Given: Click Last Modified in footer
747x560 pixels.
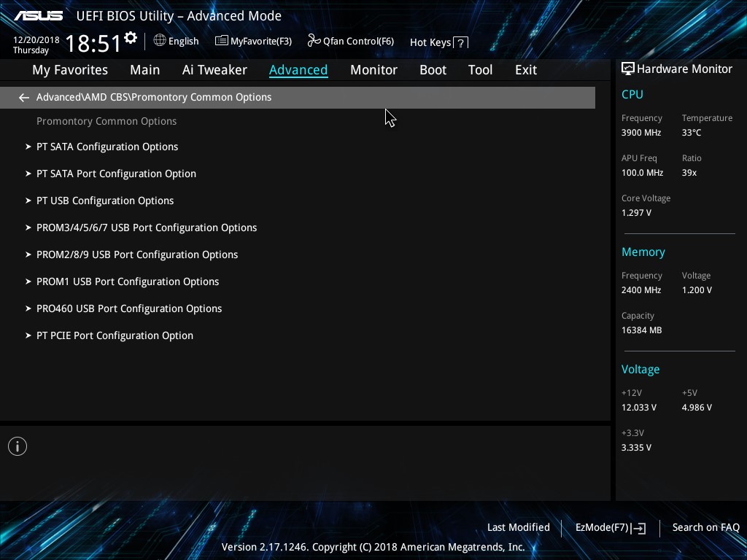Looking at the screenshot, I should tap(519, 528).
